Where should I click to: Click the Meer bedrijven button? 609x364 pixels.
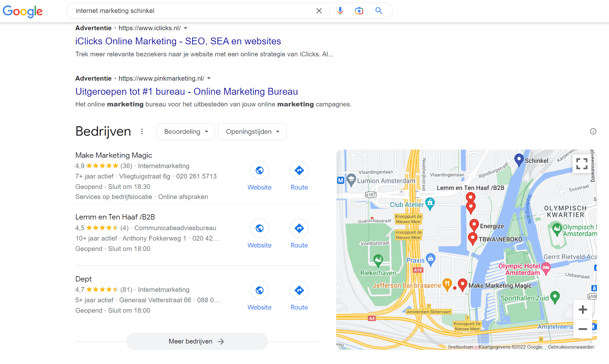196,341
